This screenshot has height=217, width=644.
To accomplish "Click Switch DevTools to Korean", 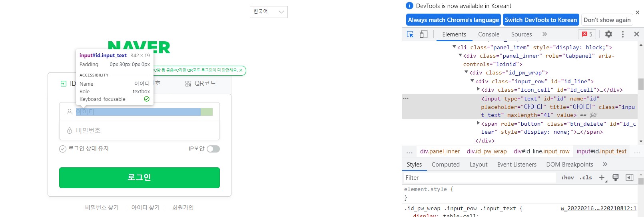I will click(541, 20).
